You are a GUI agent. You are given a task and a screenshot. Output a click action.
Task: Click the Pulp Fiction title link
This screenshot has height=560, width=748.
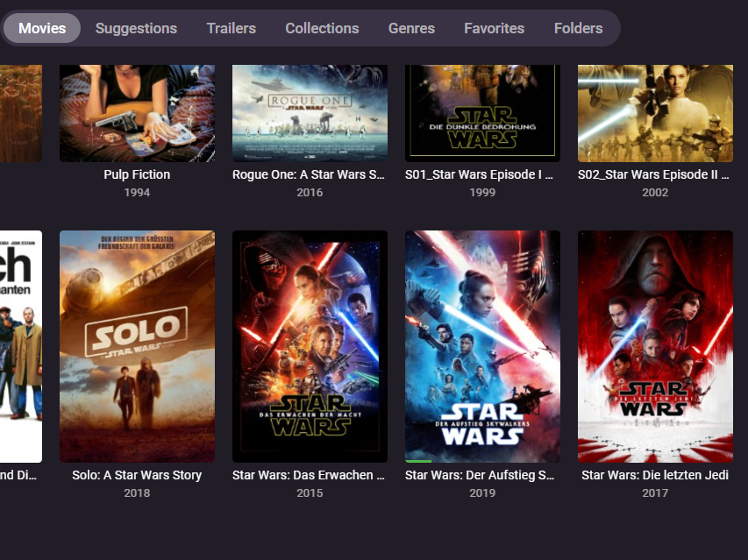137,174
